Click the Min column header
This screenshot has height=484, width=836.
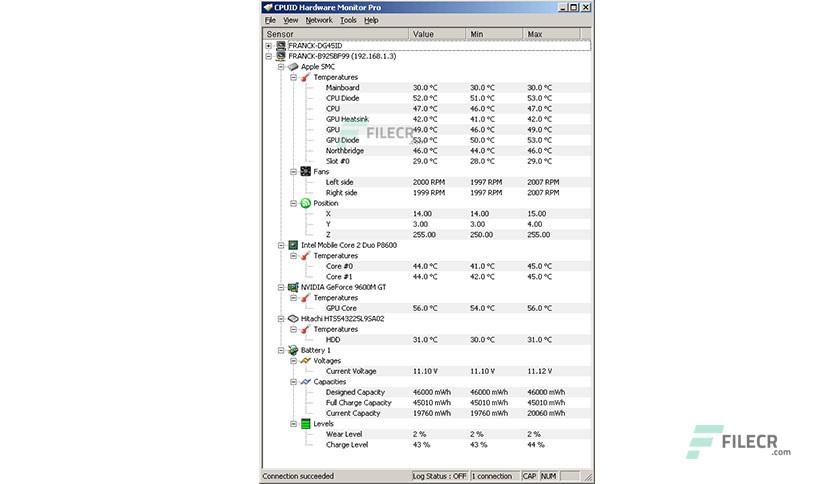click(494, 34)
